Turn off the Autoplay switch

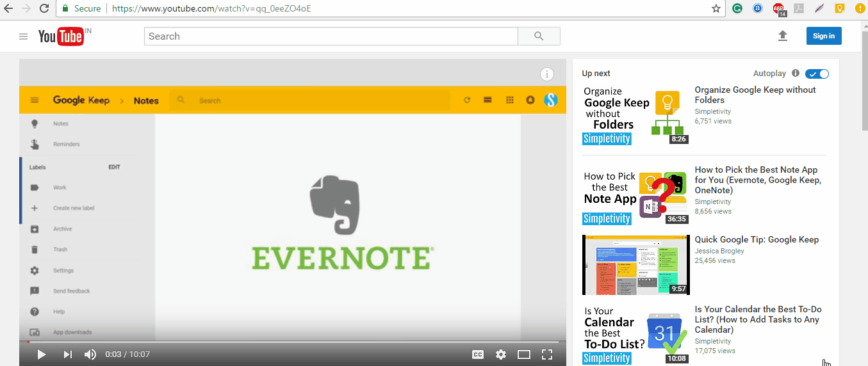tap(817, 74)
